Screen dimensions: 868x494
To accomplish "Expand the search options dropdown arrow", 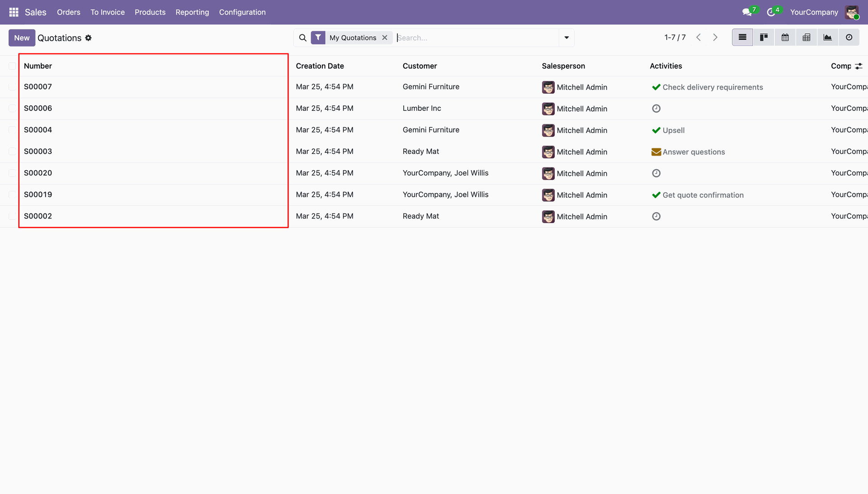I will pyautogui.click(x=566, y=38).
